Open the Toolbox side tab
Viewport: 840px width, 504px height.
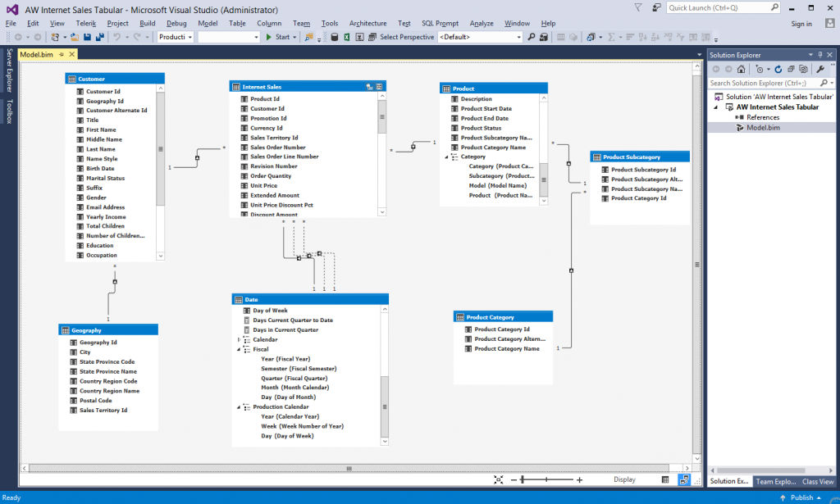coord(9,111)
